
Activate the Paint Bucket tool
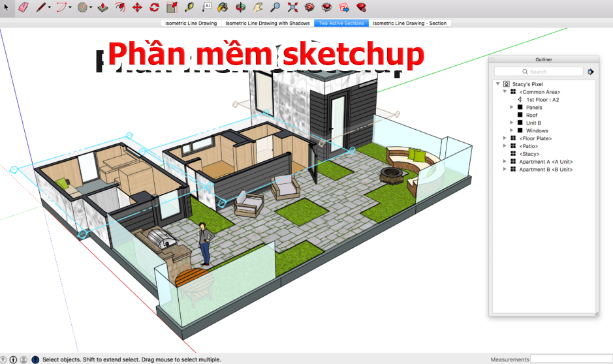223,7
